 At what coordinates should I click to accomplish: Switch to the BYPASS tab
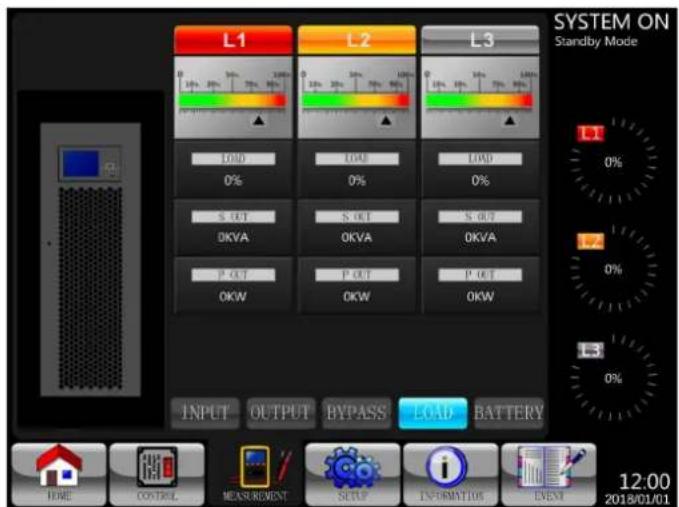[356, 413]
